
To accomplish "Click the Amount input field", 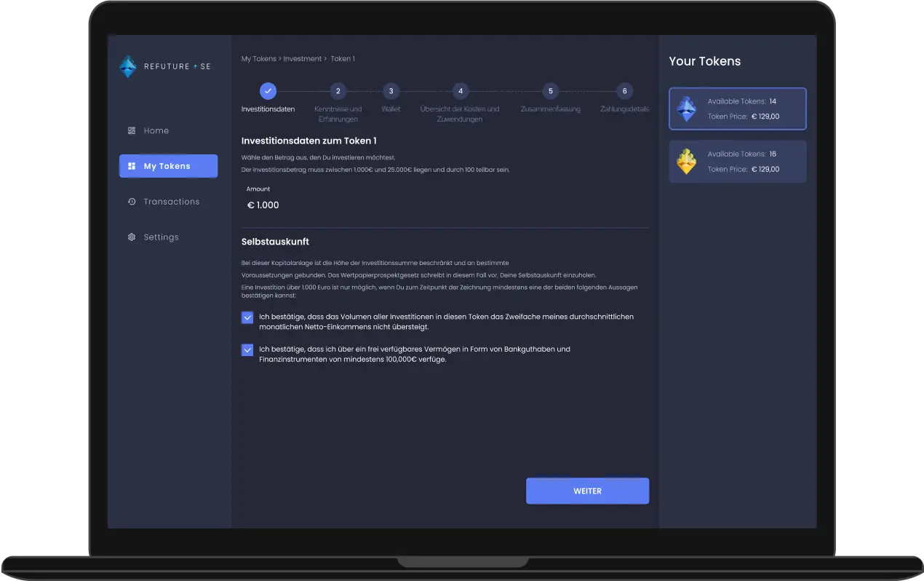I will click(364, 205).
